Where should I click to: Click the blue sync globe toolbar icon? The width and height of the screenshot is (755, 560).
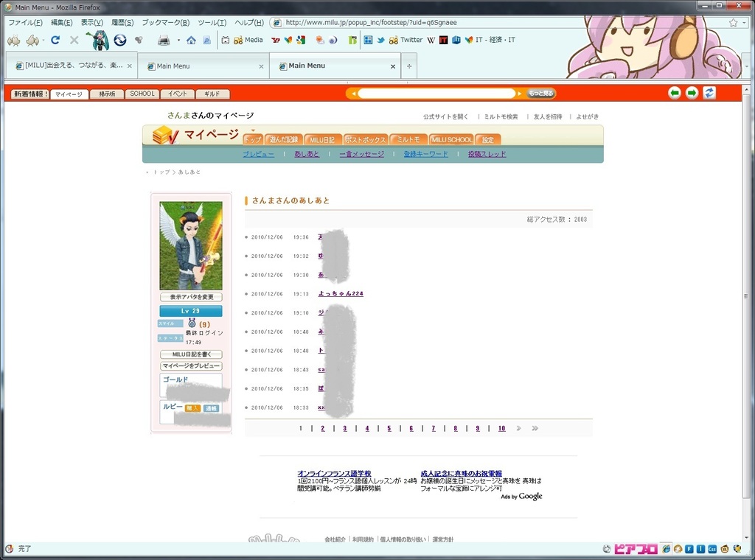tap(120, 40)
